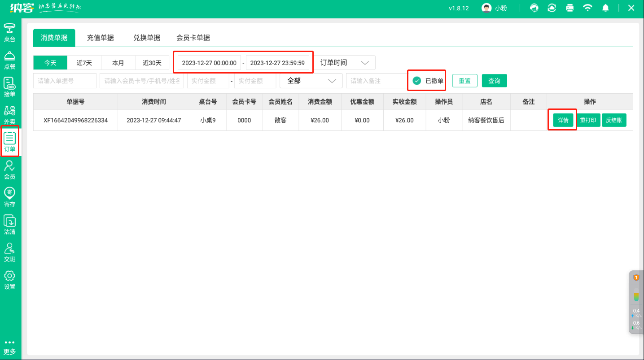Type in the 请输入单据号 field
Image resolution: width=644 pixels, height=360 pixels.
tap(64, 81)
